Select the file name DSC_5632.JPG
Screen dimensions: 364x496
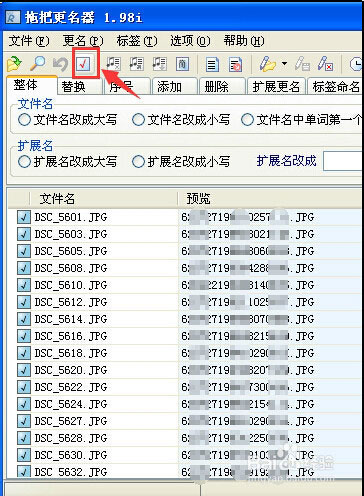click(71, 472)
